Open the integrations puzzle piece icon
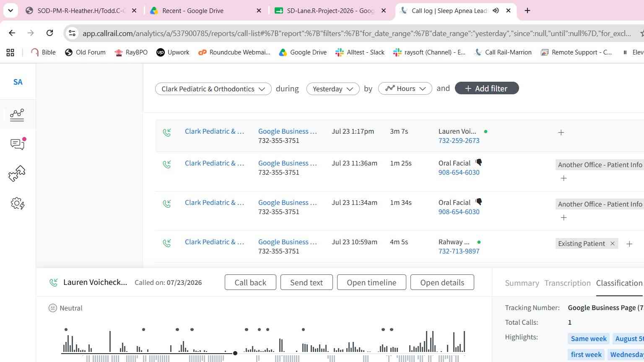The height and width of the screenshot is (362, 644). coord(17,173)
